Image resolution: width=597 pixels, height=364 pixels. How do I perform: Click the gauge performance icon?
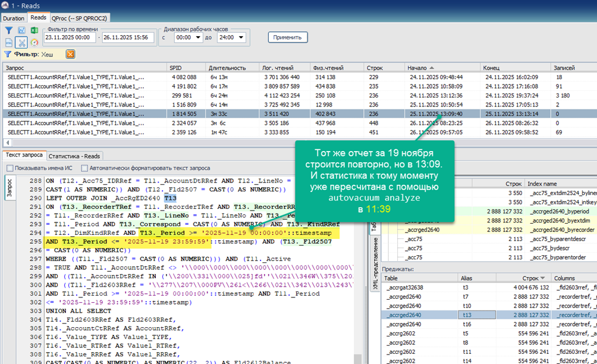pyautogui.click(x=34, y=43)
